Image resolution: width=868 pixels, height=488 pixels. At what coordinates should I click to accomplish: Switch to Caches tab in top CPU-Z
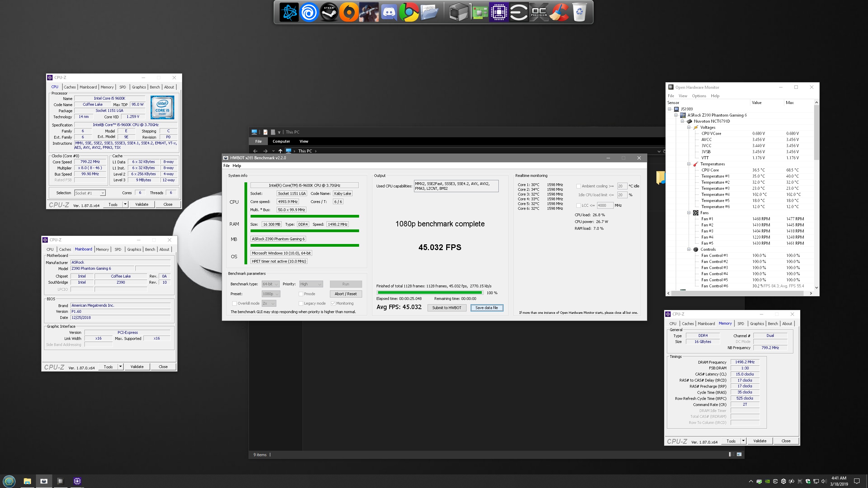click(x=70, y=87)
